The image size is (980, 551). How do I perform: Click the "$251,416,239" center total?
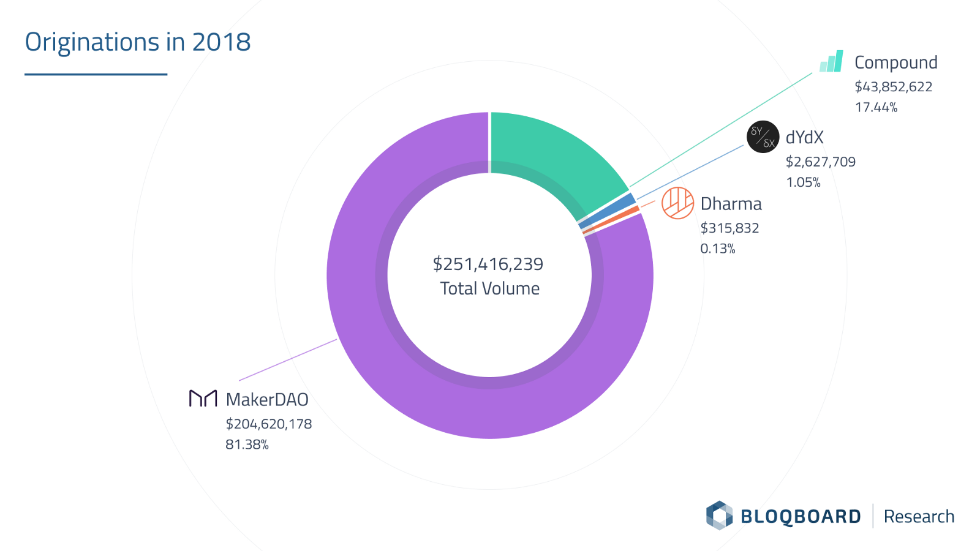488,264
